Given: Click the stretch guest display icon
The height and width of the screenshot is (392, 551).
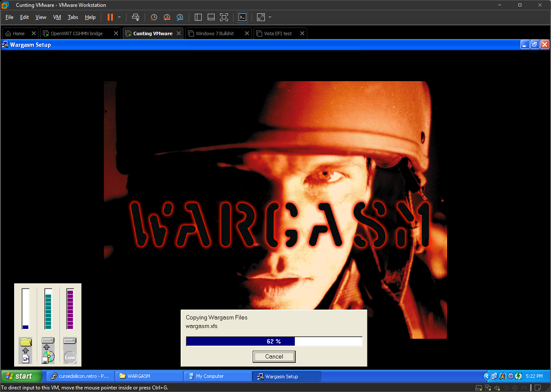Looking at the screenshot, I should [261, 17].
